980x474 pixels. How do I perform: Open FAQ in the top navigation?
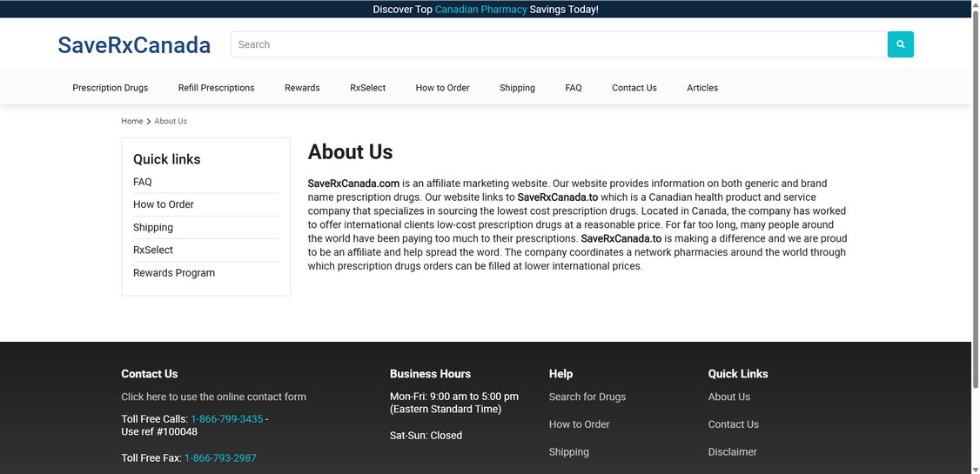(x=574, y=88)
